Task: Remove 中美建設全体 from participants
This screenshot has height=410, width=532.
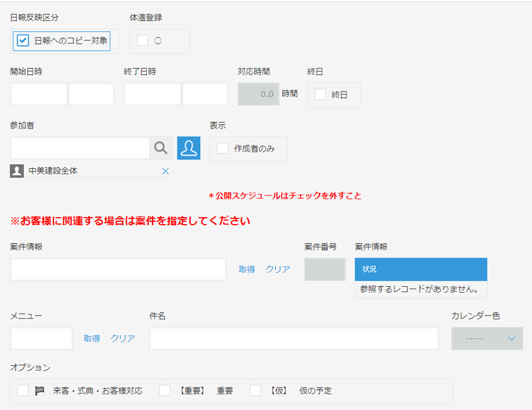Action: 166,171
